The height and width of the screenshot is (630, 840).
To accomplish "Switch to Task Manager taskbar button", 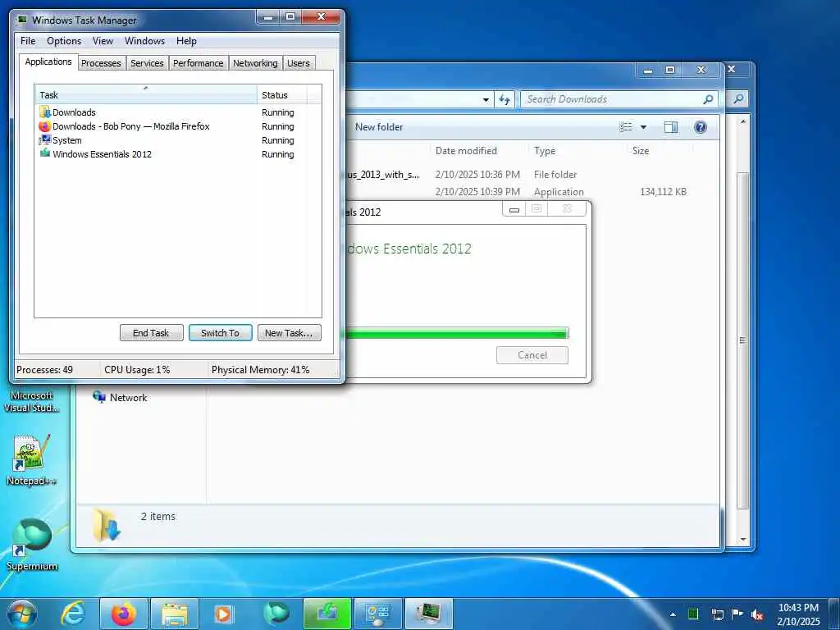I will (428, 614).
